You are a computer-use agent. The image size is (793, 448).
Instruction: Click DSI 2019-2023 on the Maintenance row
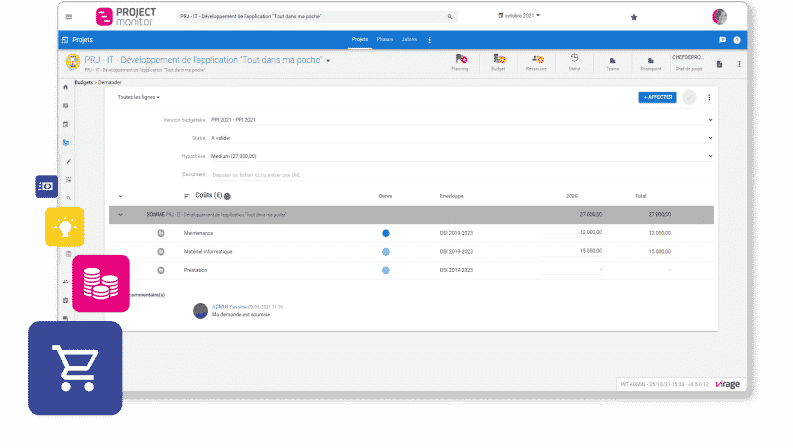[x=456, y=233]
